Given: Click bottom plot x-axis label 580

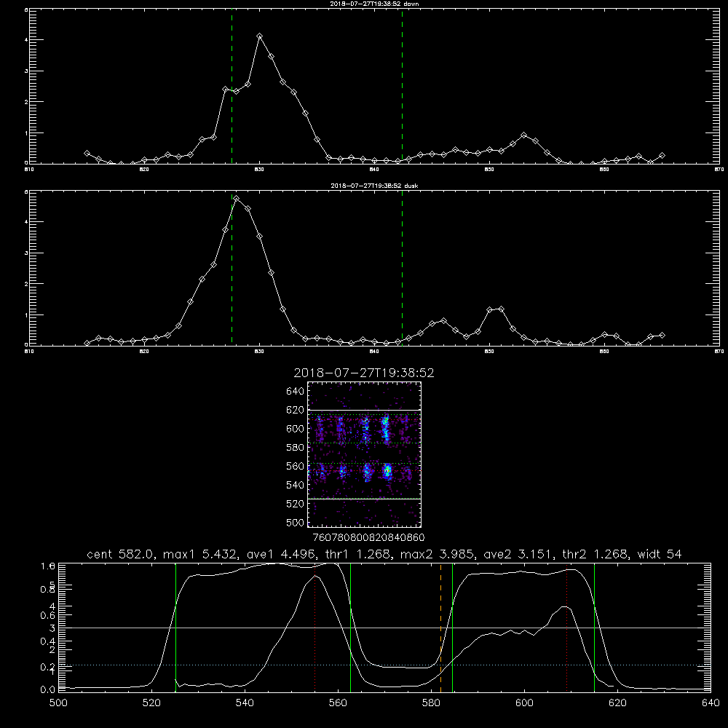Looking at the screenshot, I should (x=431, y=703).
